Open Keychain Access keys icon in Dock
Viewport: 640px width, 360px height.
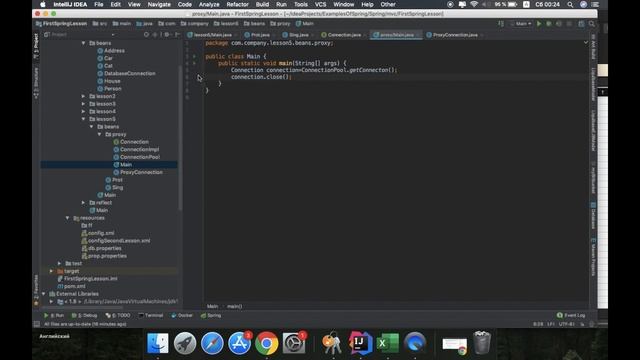(x=332, y=343)
